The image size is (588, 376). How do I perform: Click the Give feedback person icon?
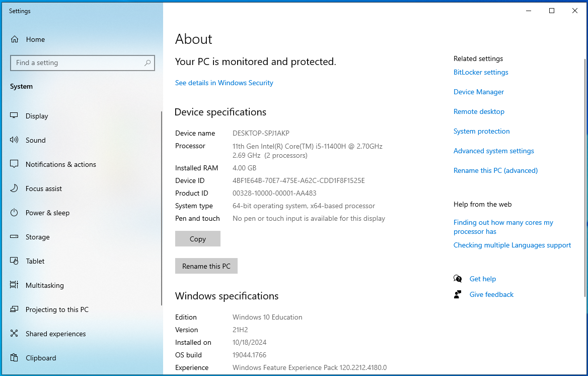tap(458, 294)
